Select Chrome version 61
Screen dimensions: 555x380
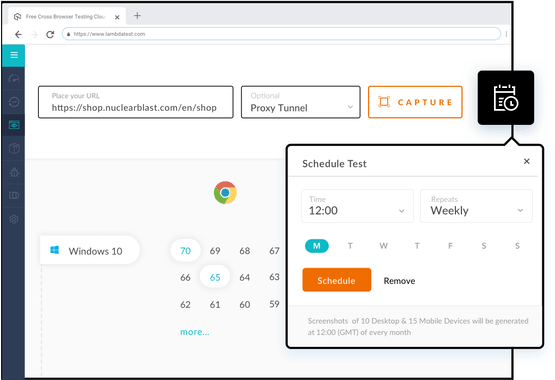pos(215,305)
